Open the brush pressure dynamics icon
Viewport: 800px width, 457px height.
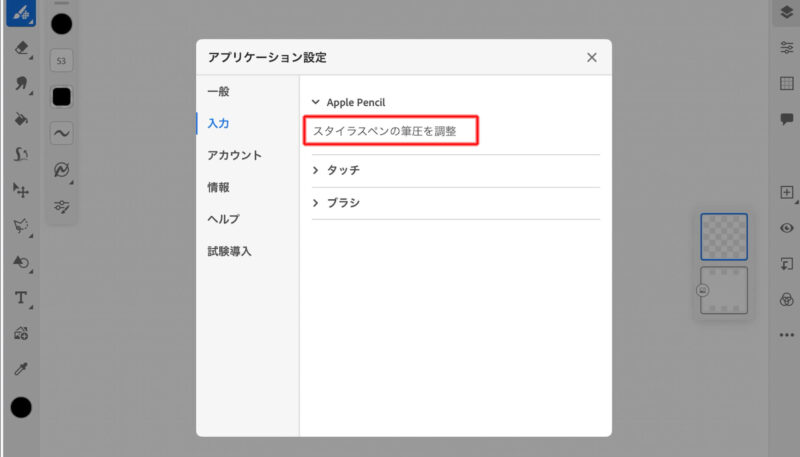(x=62, y=170)
